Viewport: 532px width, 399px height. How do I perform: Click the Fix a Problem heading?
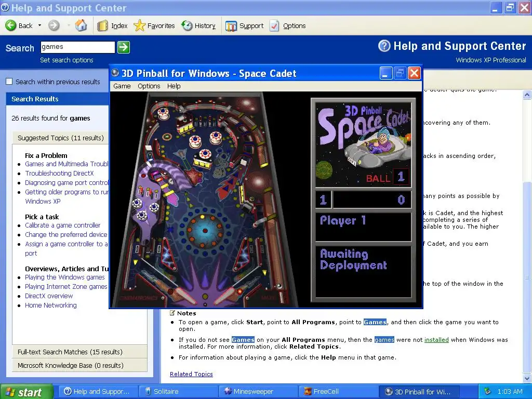(x=46, y=156)
